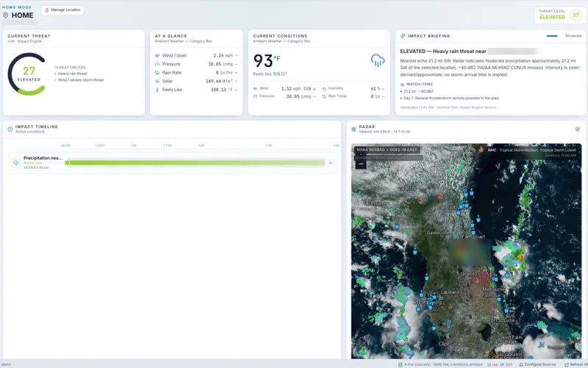Select the Wind / severe-storm threat driver

coord(79,80)
